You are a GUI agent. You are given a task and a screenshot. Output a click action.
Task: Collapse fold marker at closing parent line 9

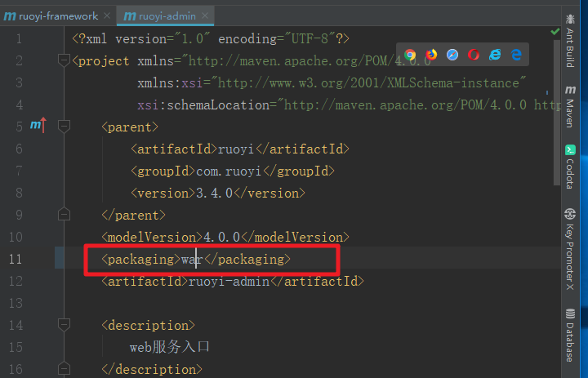(64, 214)
